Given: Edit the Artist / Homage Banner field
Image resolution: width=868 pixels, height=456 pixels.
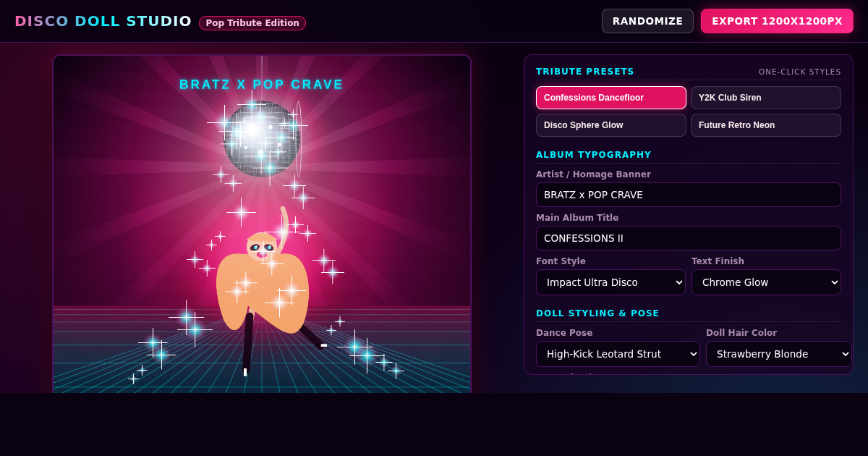Looking at the screenshot, I should click(689, 195).
